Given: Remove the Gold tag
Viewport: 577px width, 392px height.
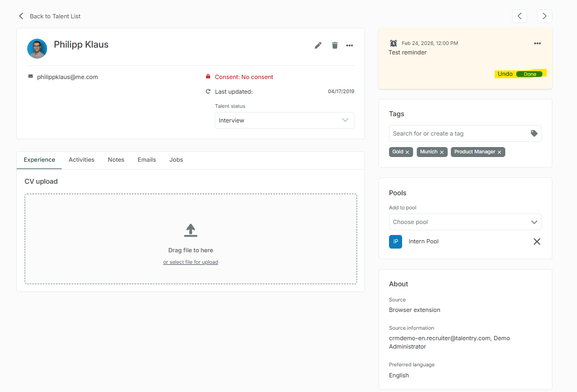Looking at the screenshot, I should (x=407, y=152).
